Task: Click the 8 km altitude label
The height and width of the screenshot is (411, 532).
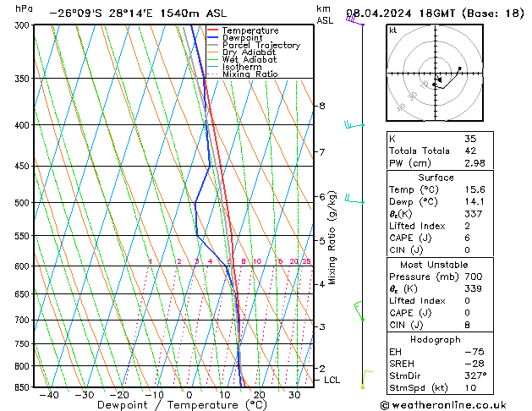Action: (322, 106)
